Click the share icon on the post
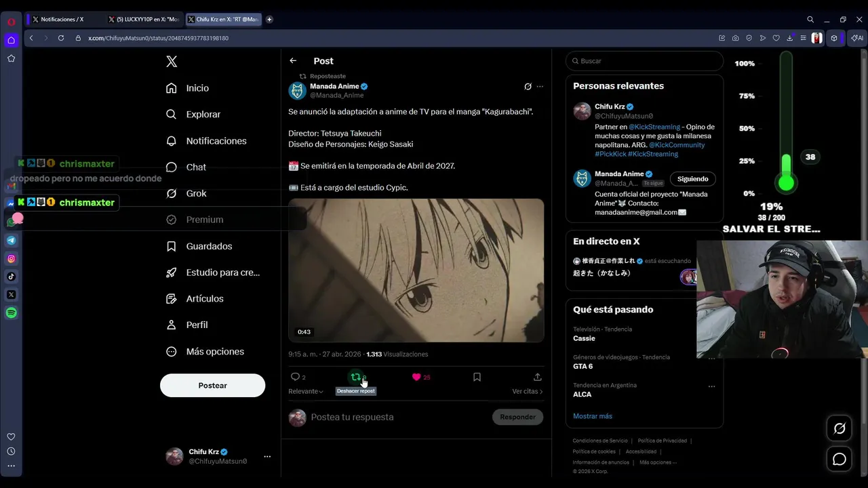The width and height of the screenshot is (868, 488). click(x=537, y=377)
